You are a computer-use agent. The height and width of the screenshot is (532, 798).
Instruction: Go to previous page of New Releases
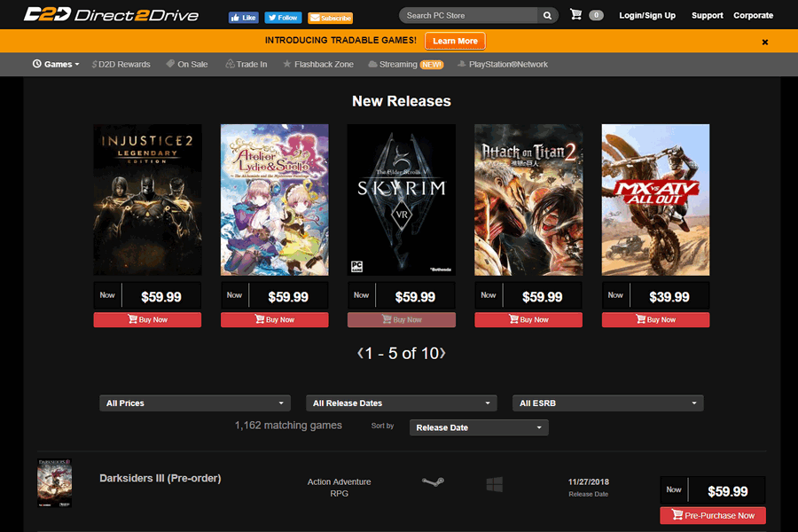(360, 354)
